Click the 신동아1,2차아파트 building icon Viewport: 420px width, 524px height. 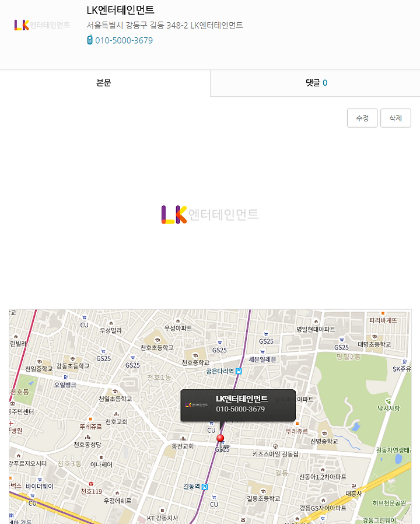point(323,470)
